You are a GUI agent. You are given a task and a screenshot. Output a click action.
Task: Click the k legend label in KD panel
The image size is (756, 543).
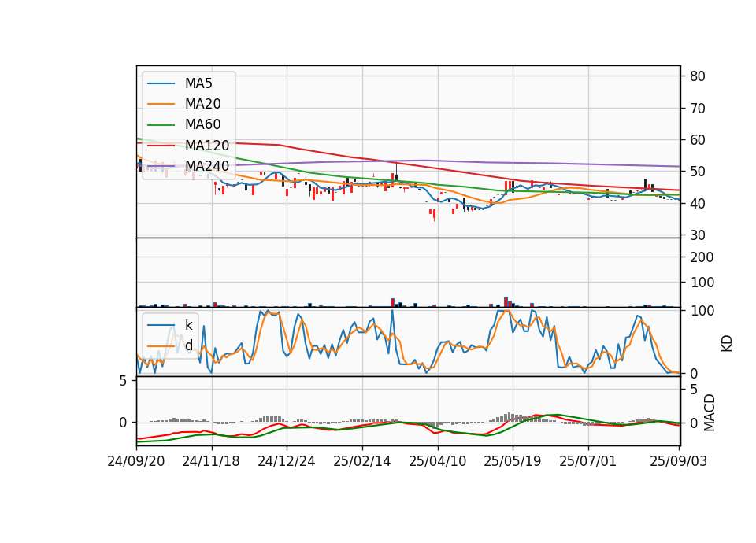point(188,325)
